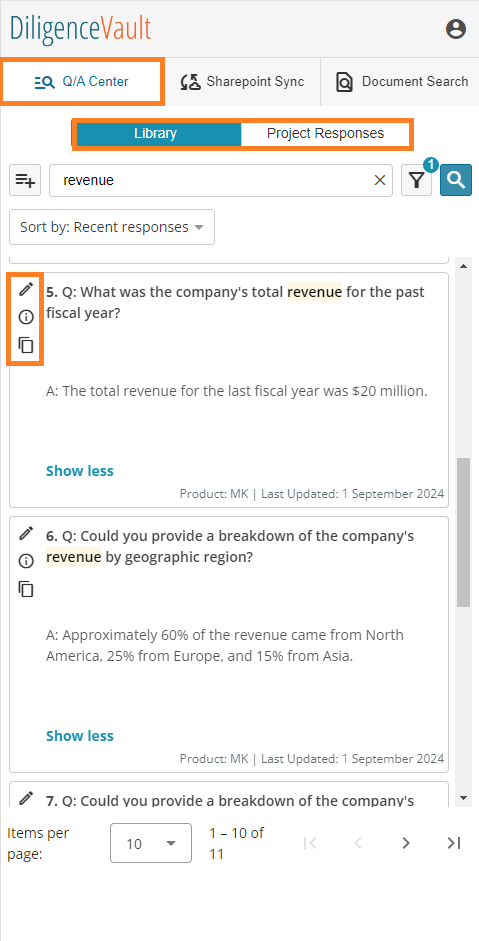Edit question 5 with pencil icon
The width and height of the screenshot is (479, 941).
point(25,289)
